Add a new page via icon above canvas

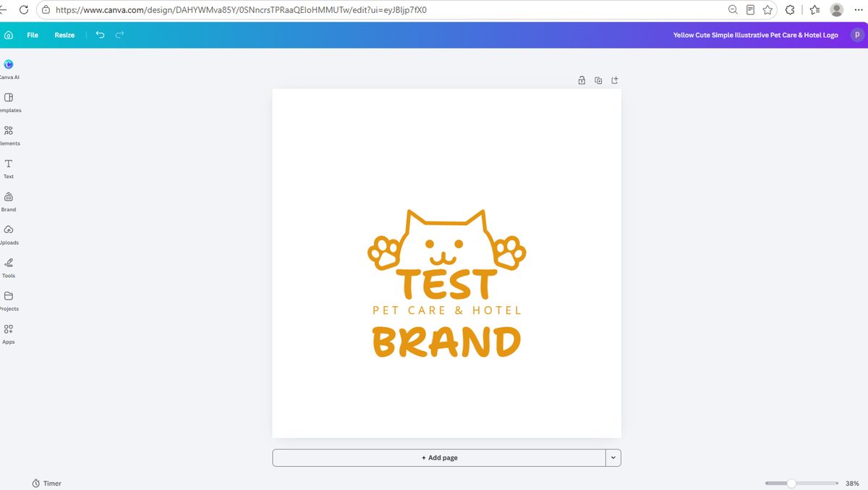click(615, 80)
